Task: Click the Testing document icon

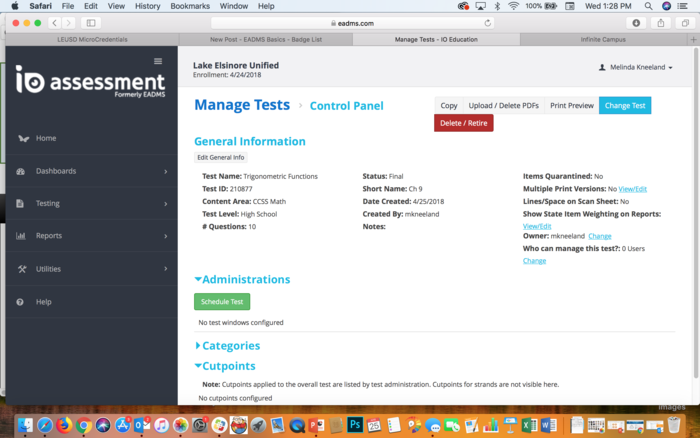Action: (x=22, y=203)
